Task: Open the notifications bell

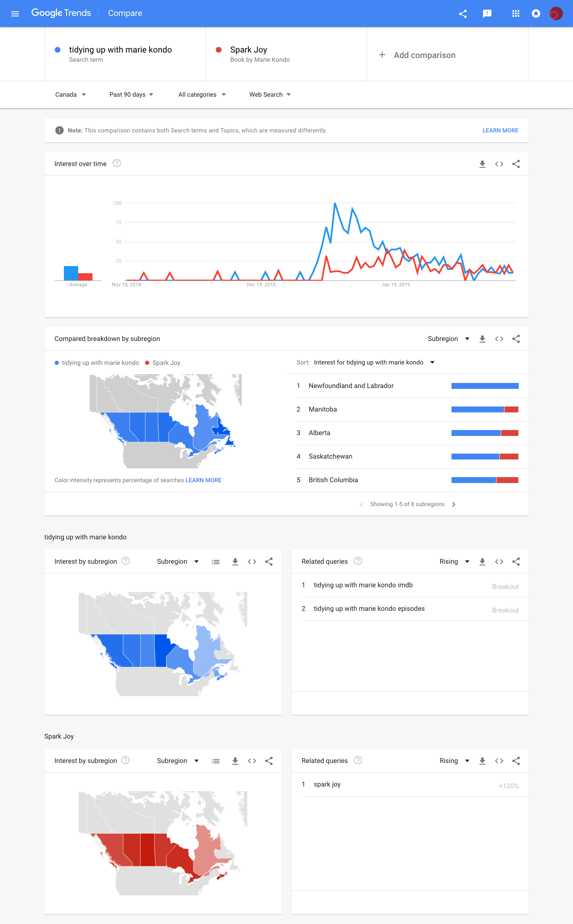Action: [x=536, y=13]
